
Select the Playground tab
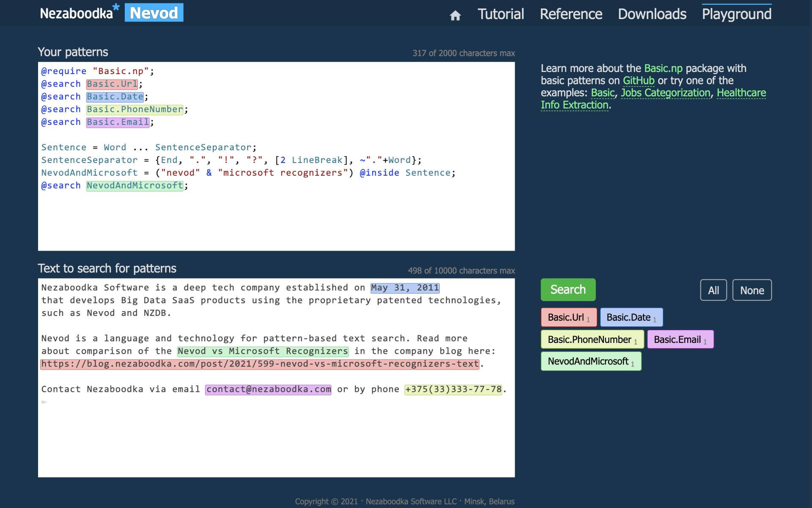[x=737, y=14]
